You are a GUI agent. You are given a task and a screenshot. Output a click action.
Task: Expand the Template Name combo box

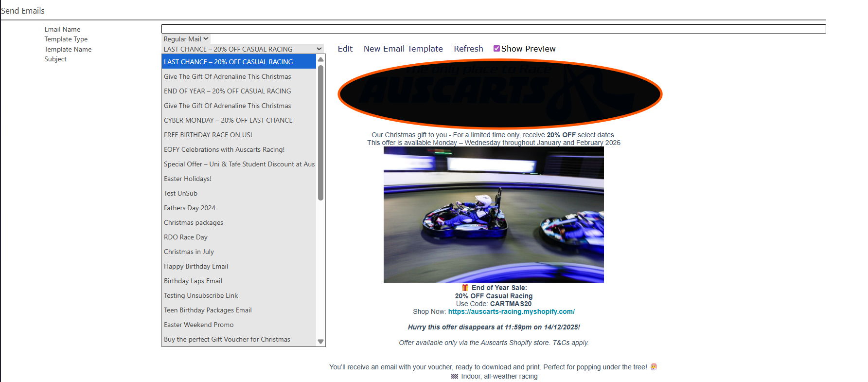pyautogui.click(x=242, y=49)
